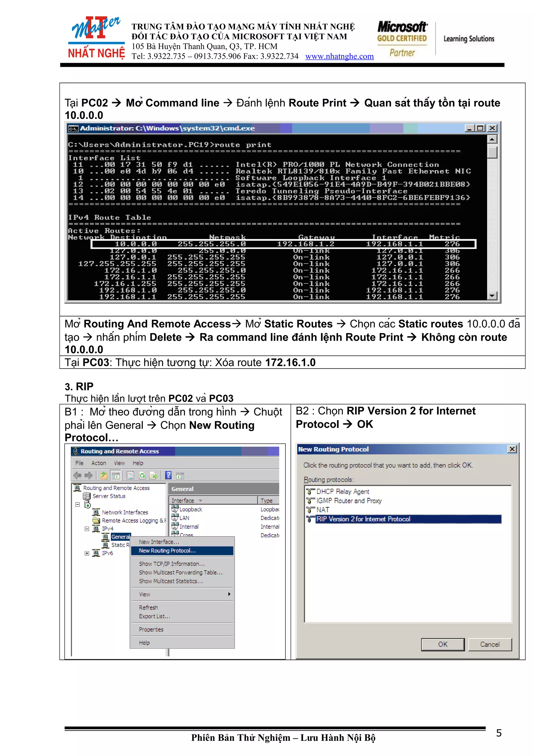Click OK in New Routing Protocol dialog
Viewport: 534px width, 756px height.
(442, 644)
